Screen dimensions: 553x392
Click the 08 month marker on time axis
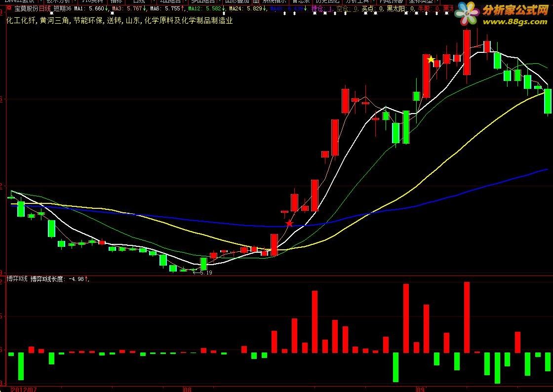pyautogui.click(x=187, y=389)
